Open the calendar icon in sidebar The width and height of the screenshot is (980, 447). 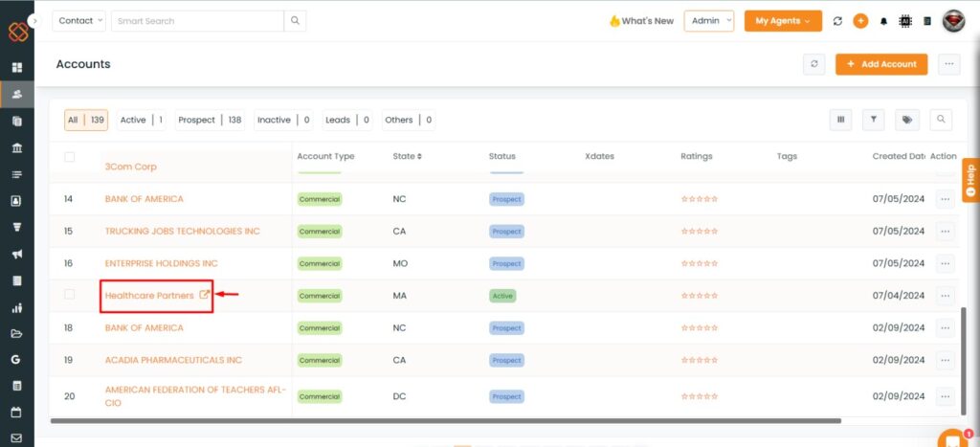17,413
